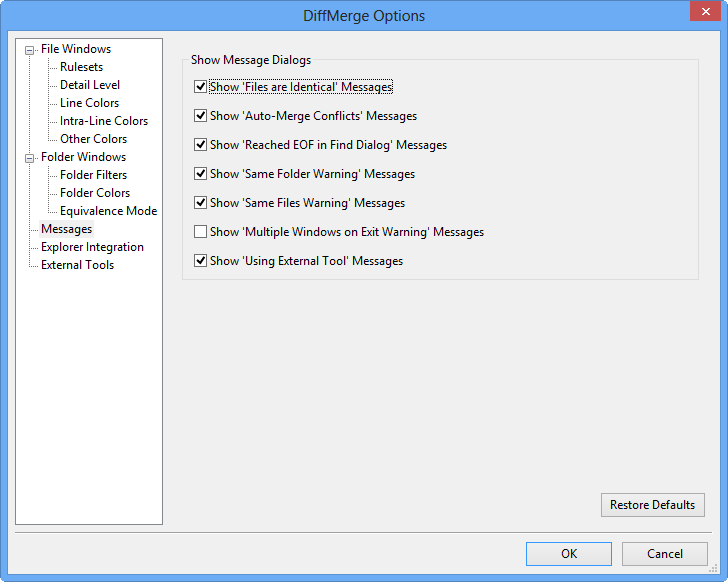Collapse the Folder Windows tree node
The width and height of the screenshot is (728, 582).
click(x=29, y=157)
